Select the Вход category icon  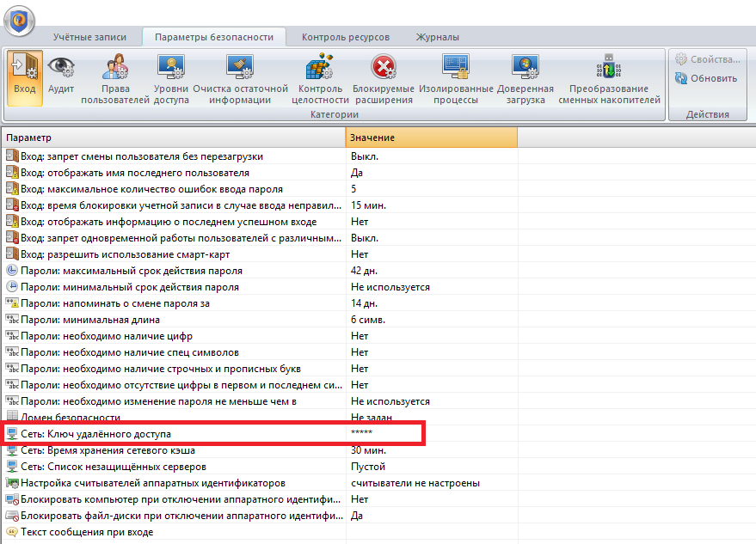tap(25, 78)
